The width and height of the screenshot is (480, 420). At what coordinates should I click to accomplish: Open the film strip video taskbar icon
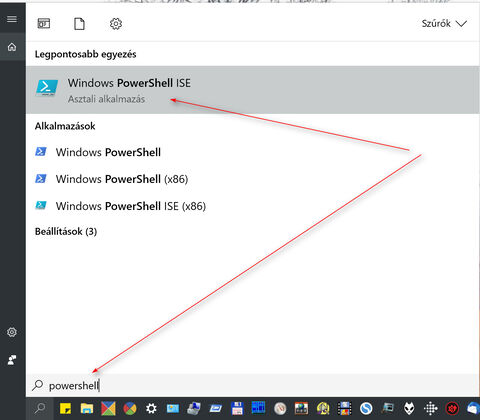tap(344, 408)
